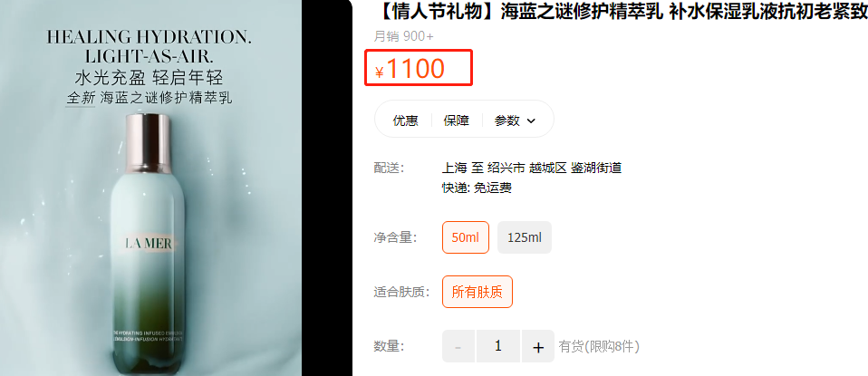Click the LA MER label on bottle
Screen dimensions: 868x376
coord(149,244)
